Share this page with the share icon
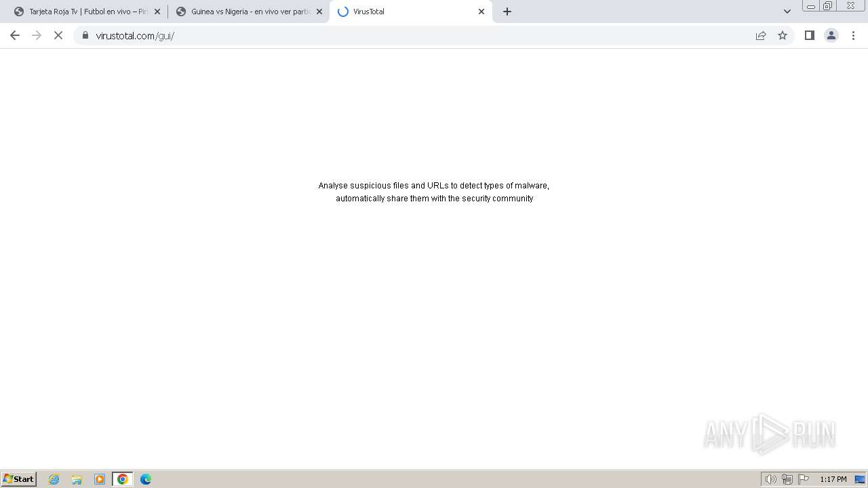 [x=761, y=35]
